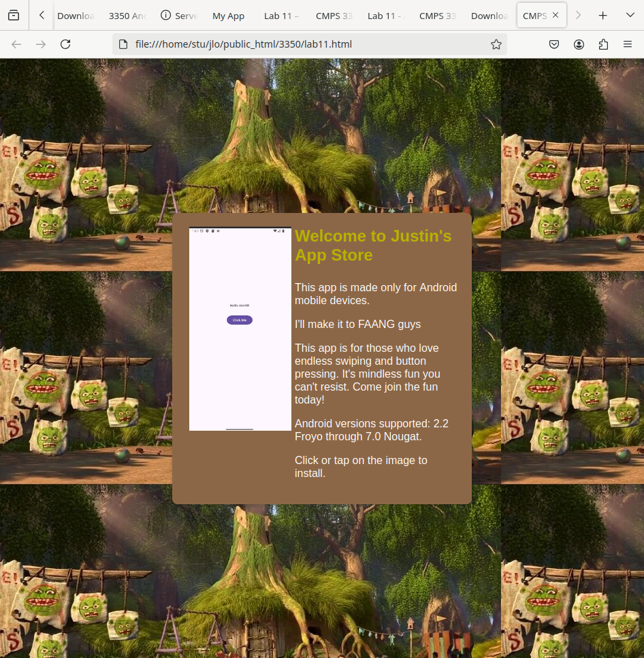Click the Save to Pocket icon
644x658 pixels.
click(x=554, y=44)
